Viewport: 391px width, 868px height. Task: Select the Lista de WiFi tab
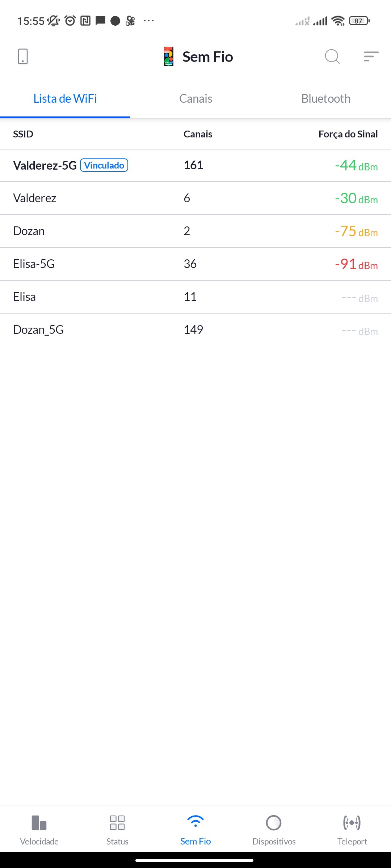[x=65, y=99]
